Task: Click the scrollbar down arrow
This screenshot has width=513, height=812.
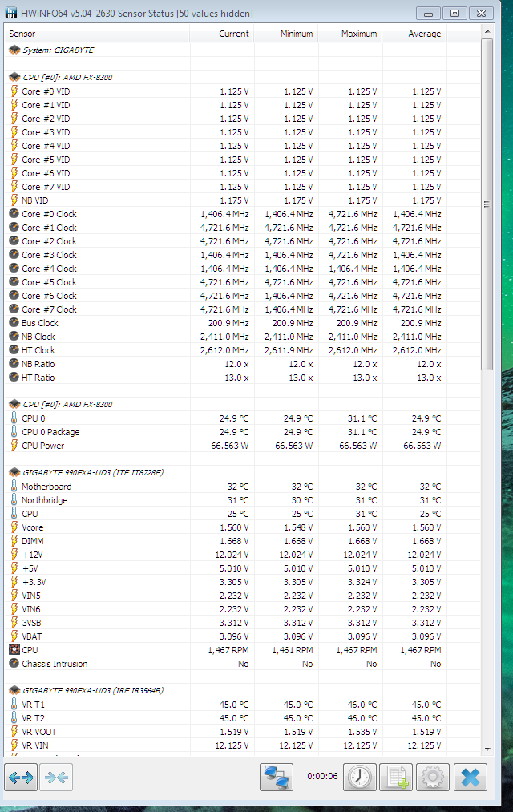Action: point(487,749)
